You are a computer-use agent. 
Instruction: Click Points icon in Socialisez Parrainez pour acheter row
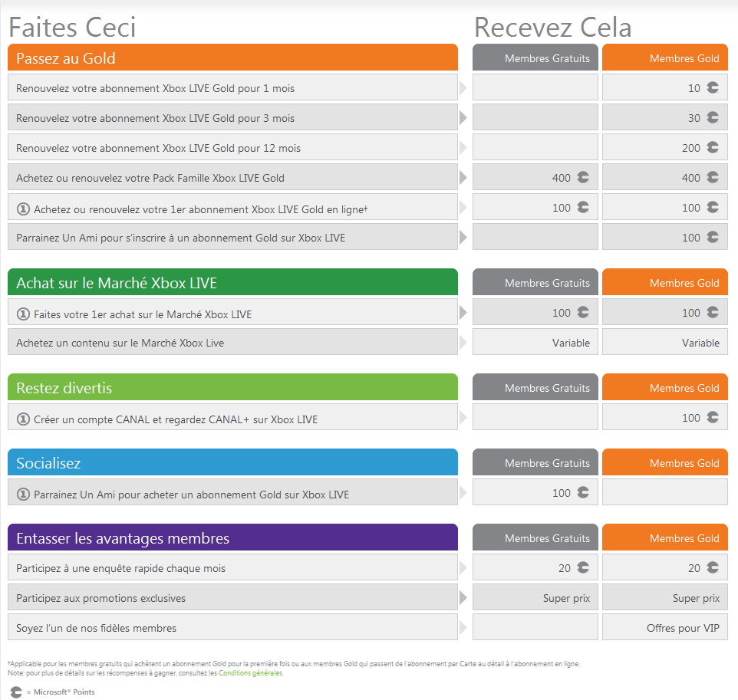(583, 492)
